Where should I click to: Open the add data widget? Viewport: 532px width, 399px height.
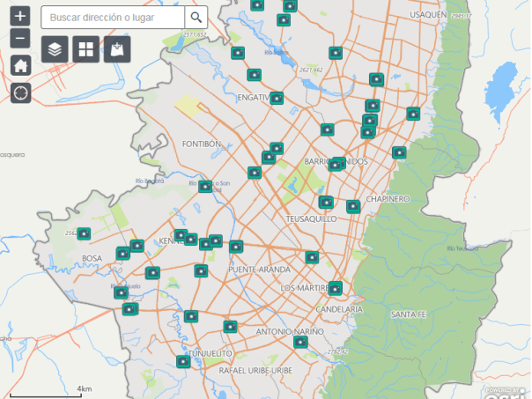pos(116,49)
